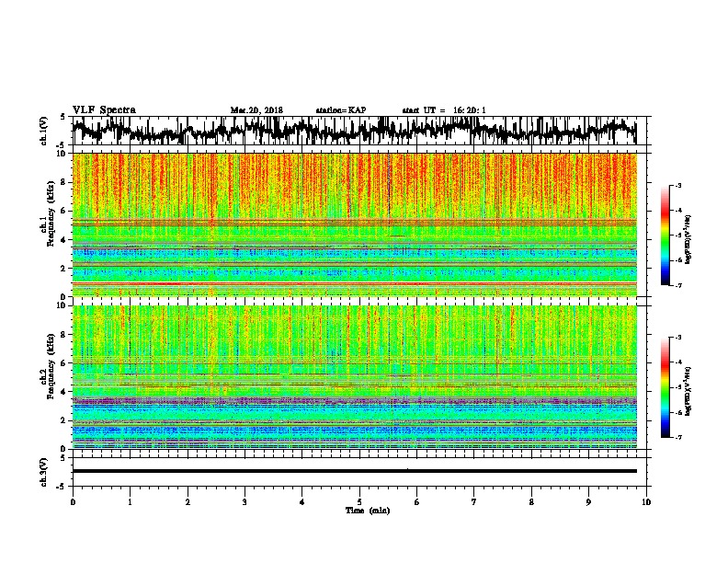
Task: Click the "start UT = 16:20:1" label
Action: [x=444, y=110]
